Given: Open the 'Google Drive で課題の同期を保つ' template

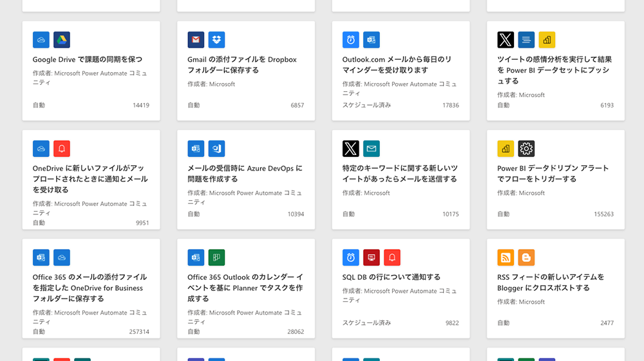Looking at the screenshot, I should click(88, 59).
